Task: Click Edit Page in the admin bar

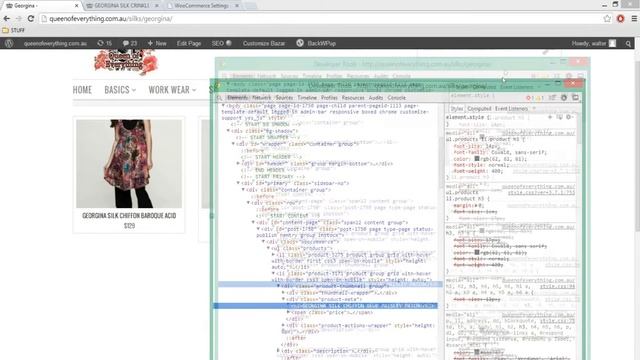Action: (189, 43)
